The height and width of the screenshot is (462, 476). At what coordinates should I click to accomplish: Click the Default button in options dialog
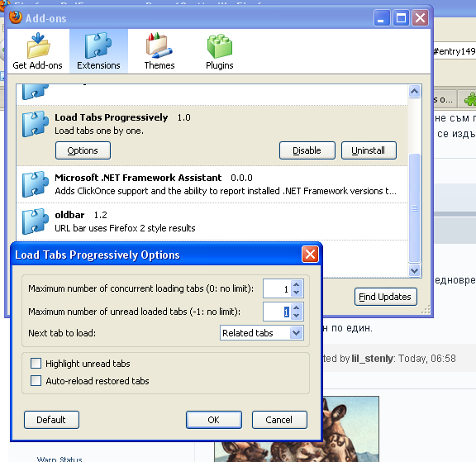coord(51,420)
